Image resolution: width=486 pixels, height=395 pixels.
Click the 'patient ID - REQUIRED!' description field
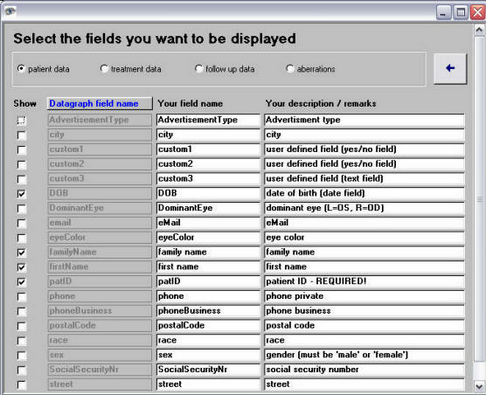pos(364,281)
